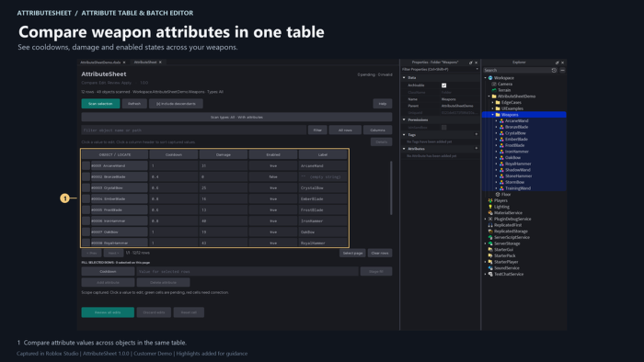Screen dimensions: 644x362
Task: Click the PluginDebugService icon
Action: point(490,219)
